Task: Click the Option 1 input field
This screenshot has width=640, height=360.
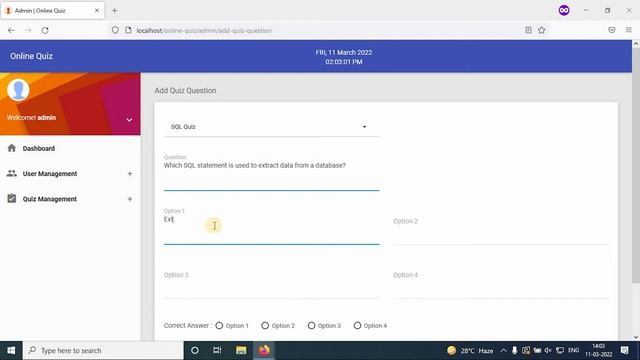Action: (x=271, y=229)
